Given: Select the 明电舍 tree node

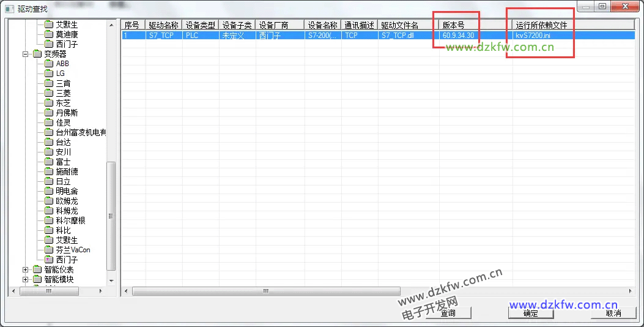Looking at the screenshot, I should point(67,191).
